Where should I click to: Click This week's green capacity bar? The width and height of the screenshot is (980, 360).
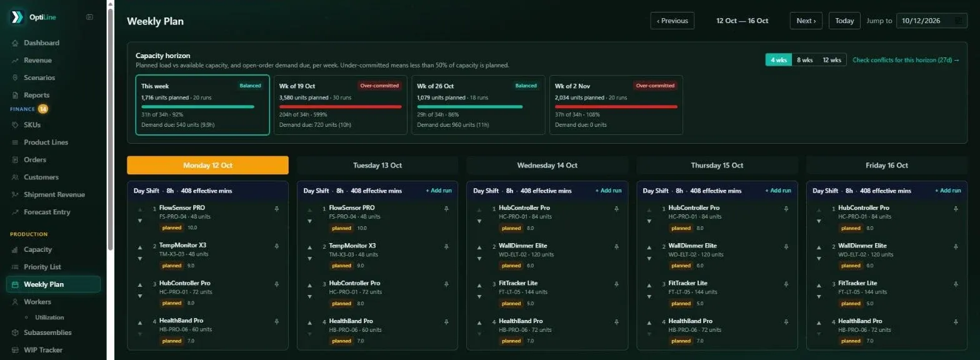[x=197, y=107]
